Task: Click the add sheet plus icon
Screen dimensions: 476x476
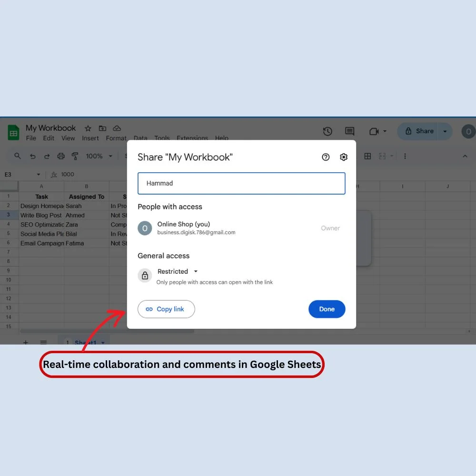Action: (26, 342)
